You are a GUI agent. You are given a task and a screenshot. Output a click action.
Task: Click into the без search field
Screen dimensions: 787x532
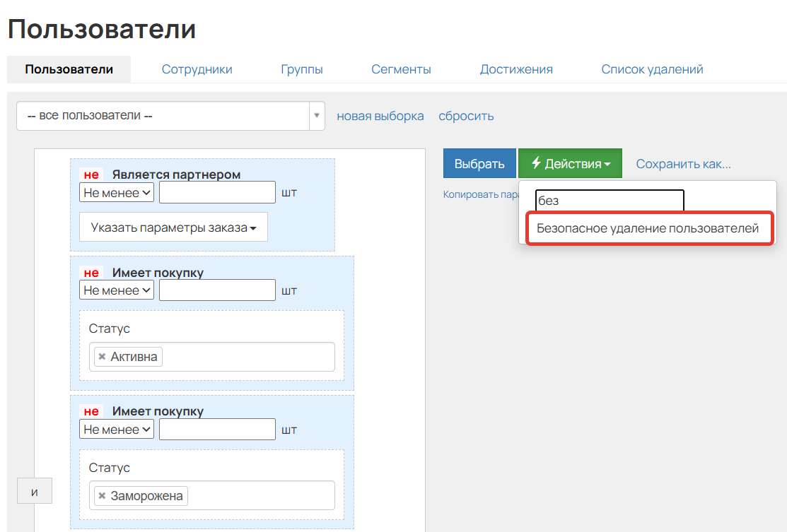tap(608, 201)
